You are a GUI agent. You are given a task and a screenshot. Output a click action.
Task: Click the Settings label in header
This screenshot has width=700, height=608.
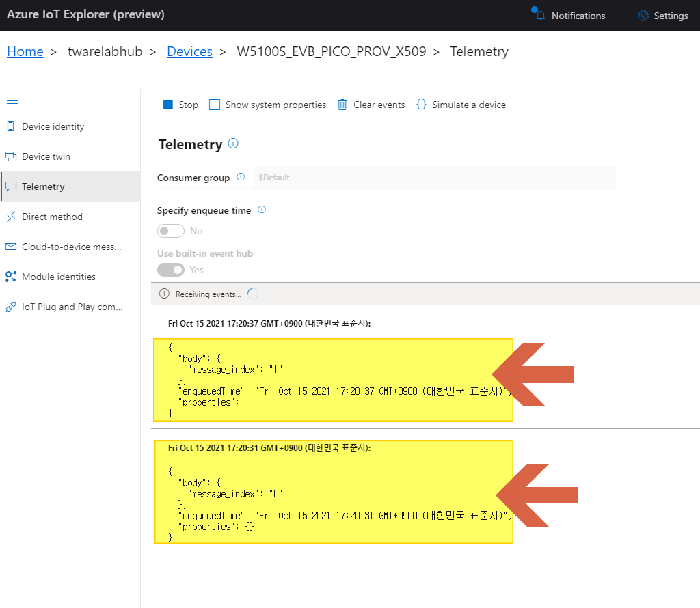671,16
